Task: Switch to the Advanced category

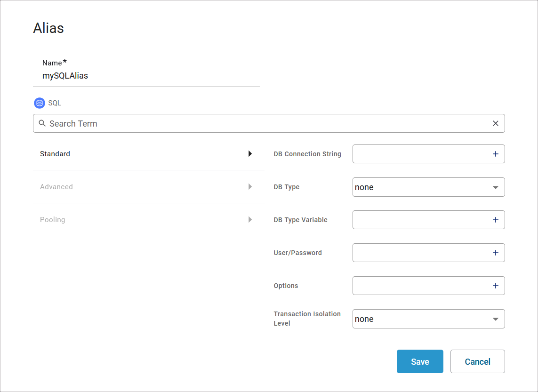Action: [x=56, y=187]
